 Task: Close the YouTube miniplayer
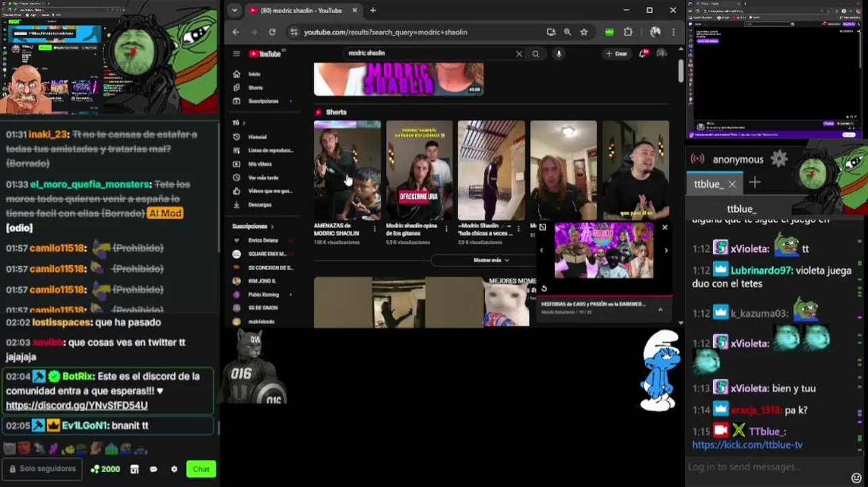[665, 227]
